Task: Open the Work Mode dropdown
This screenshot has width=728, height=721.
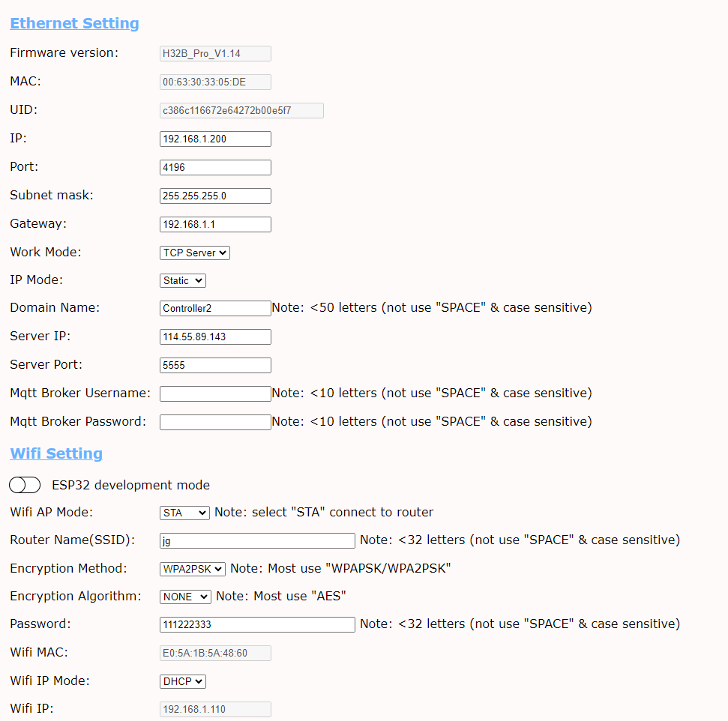Action: click(x=195, y=253)
